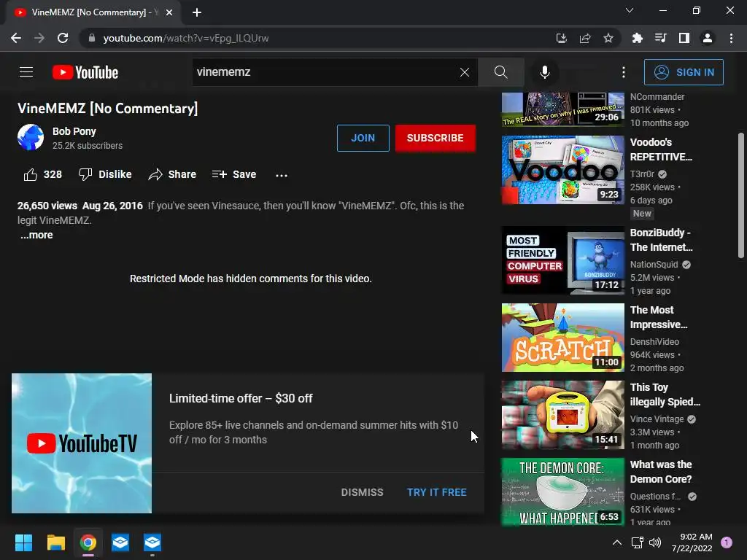
Task: Dismiss the YouTube TV offer
Action: click(x=362, y=492)
